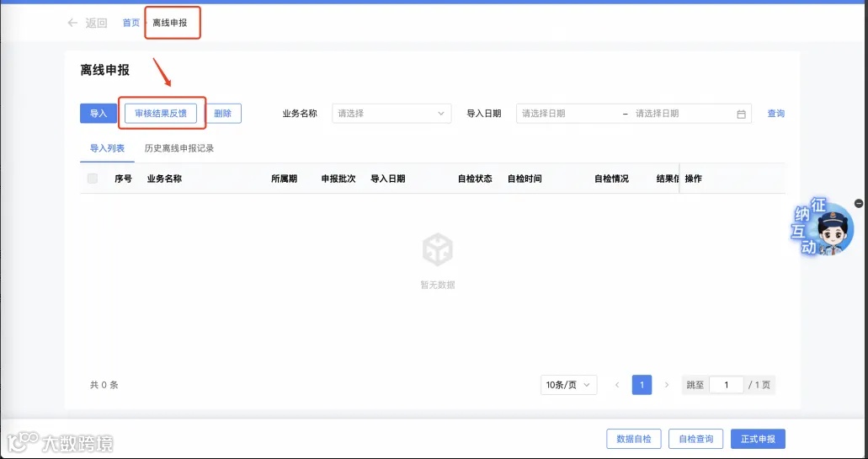Select the start date field of 导入日期
Viewport: 868px width, 459px height.
(567, 114)
